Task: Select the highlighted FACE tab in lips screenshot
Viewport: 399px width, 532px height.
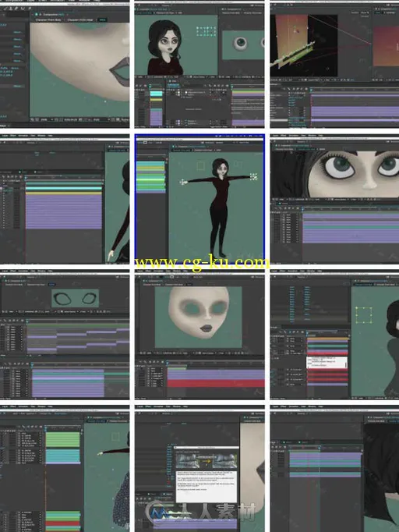Action: pos(102,20)
